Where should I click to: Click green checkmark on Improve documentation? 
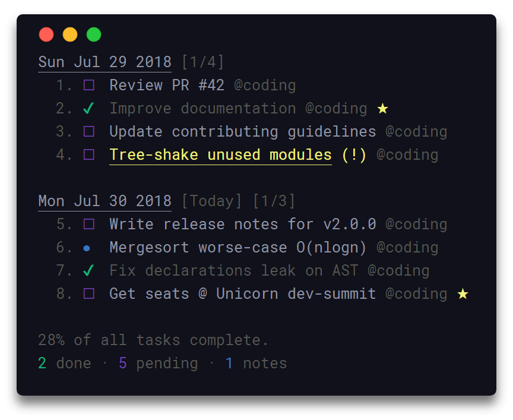88,109
